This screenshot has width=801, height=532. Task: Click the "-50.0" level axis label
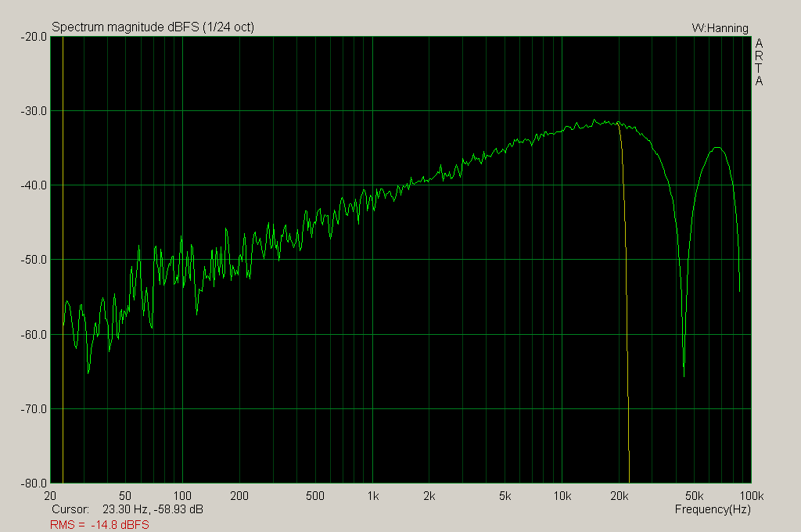[x=34, y=260]
